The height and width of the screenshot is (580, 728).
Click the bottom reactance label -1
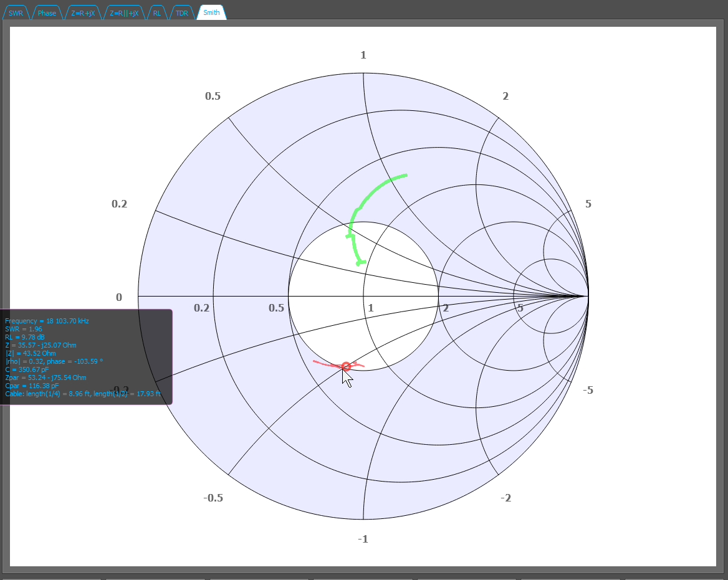[363, 539]
